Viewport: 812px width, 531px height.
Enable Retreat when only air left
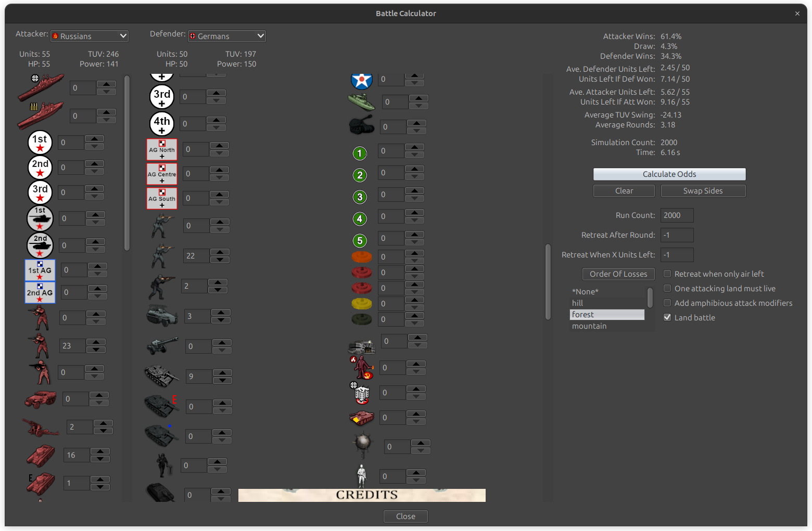click(x=667, y=274)
